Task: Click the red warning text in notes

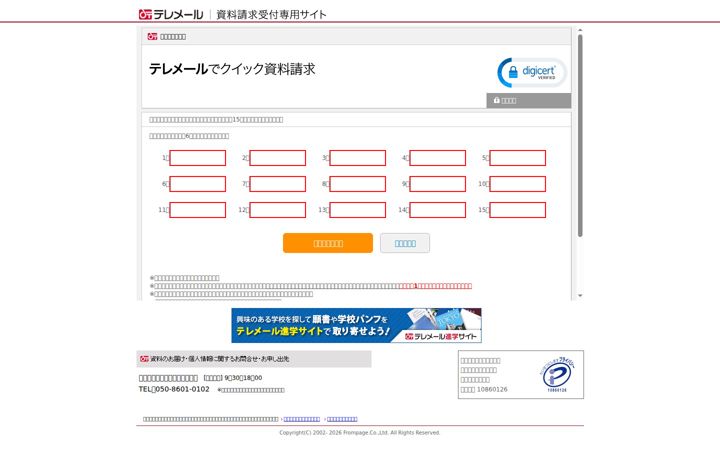Action: 435,286
